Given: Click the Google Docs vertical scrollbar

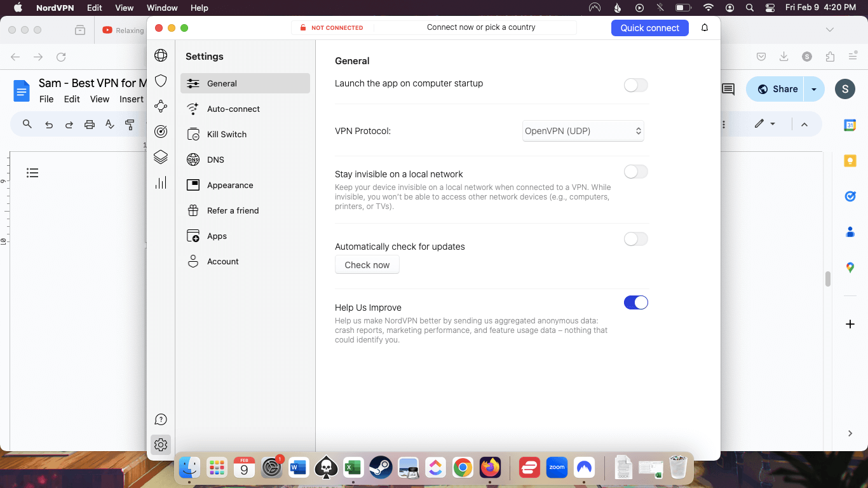Looking at the screenshot, I should [x=828, y=279].
